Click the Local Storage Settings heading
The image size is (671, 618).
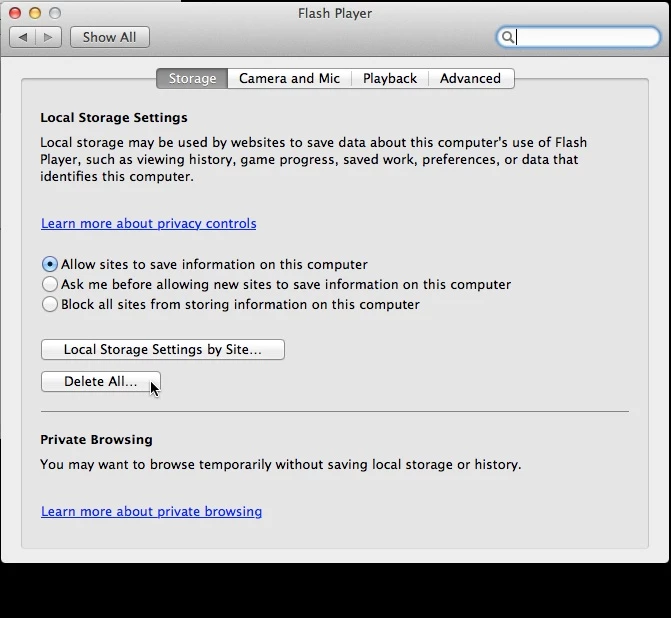point(114,117)
